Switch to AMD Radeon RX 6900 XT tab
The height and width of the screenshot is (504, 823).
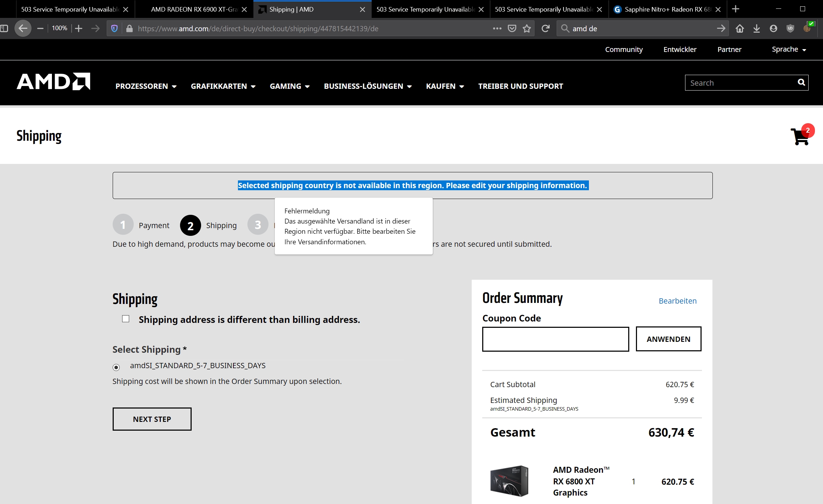[194, 9]
